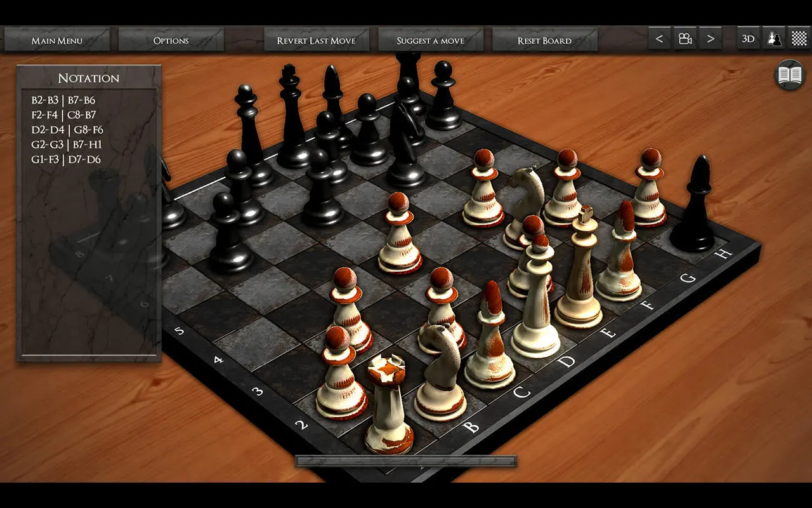Image resolution: width=812 pixels, height=508 pixels.
Task: Click Revert Last Move button
Action: 317,39
